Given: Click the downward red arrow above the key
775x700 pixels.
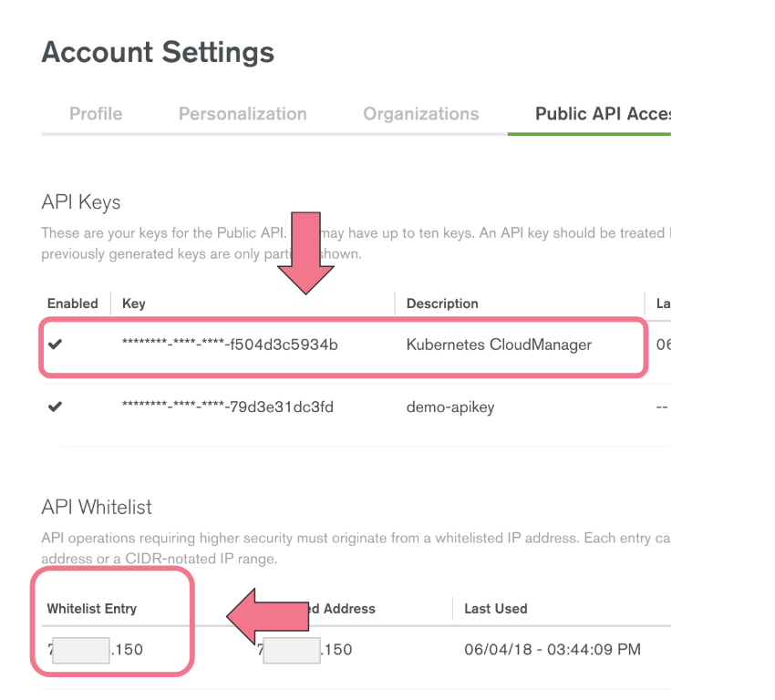Looking at the screenshot, I should click(305, 252).
